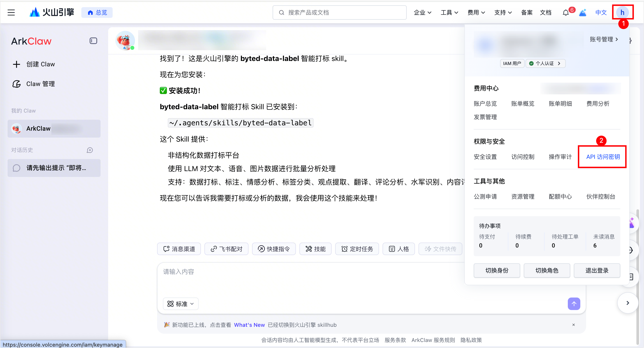Click the notification bell icon
This screenshot has width=644, height=348.
coord(566,13)
